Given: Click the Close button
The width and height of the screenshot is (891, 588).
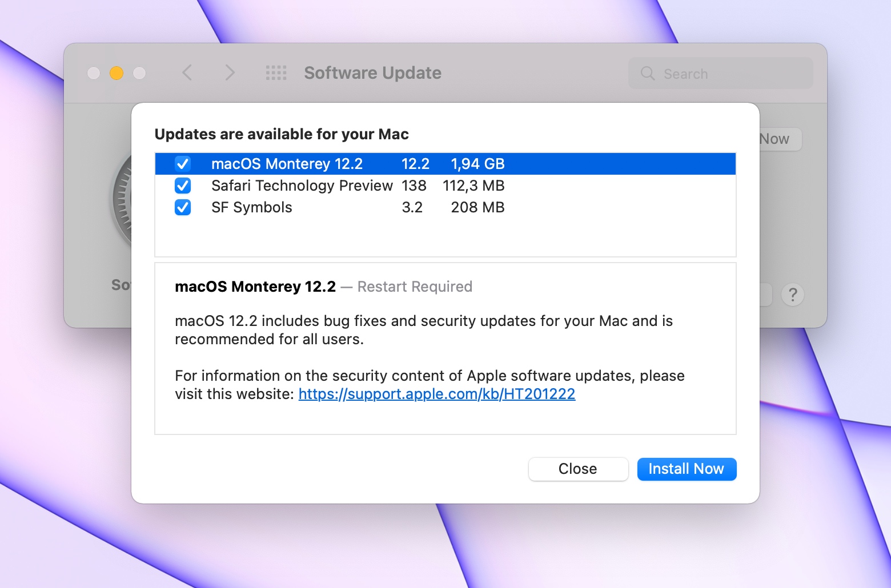Looking at the screenshot, I should (x=578, y=469).
